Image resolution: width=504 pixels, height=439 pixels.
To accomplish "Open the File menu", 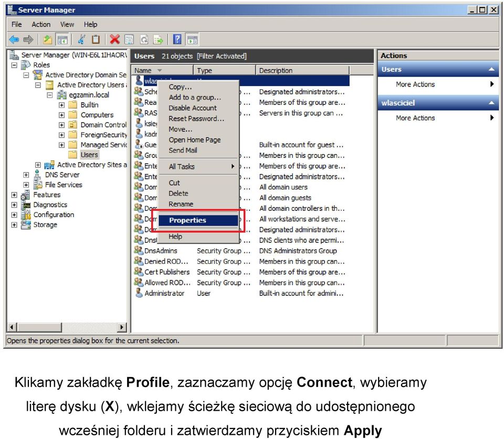I will (x=17, y=25).
